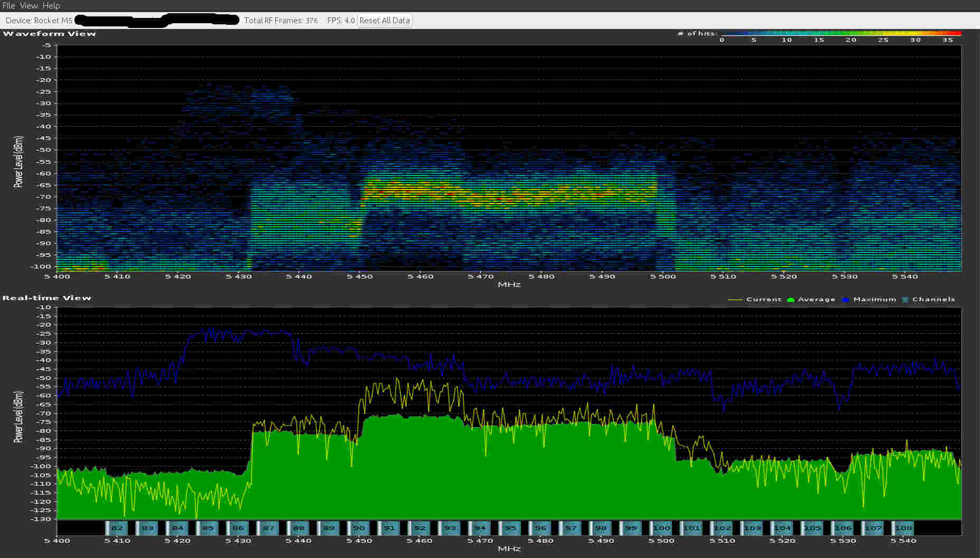Open the File menu

(x=8, y=5)
